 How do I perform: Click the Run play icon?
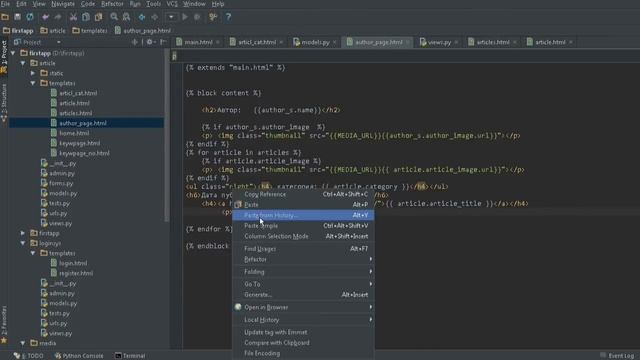click(x=185, y=17)
